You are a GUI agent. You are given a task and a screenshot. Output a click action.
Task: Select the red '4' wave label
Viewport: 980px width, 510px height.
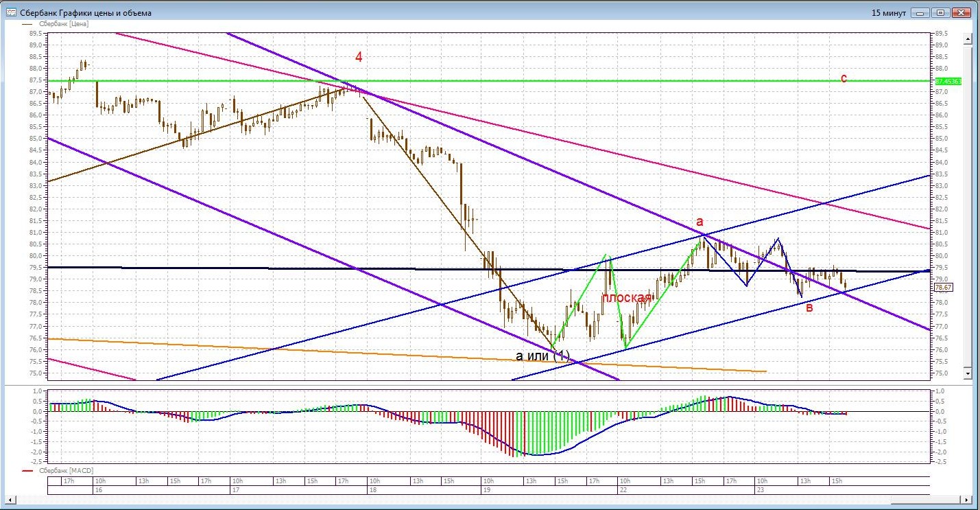point(359,58)
